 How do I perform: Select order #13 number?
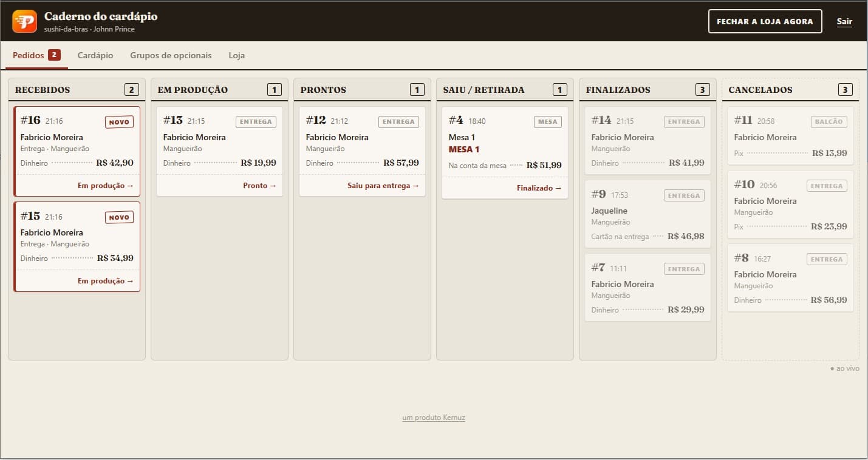(x=173, y=120)
